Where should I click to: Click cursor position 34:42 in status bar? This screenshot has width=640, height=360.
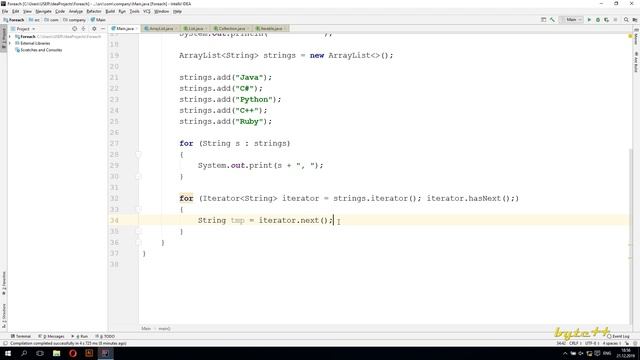click(x=561, y=343)
